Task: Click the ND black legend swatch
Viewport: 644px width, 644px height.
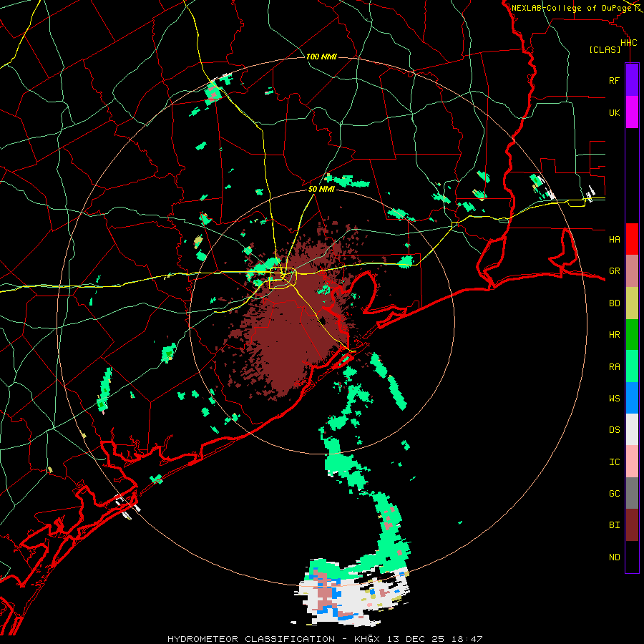Action: click(x=632, y=557)
